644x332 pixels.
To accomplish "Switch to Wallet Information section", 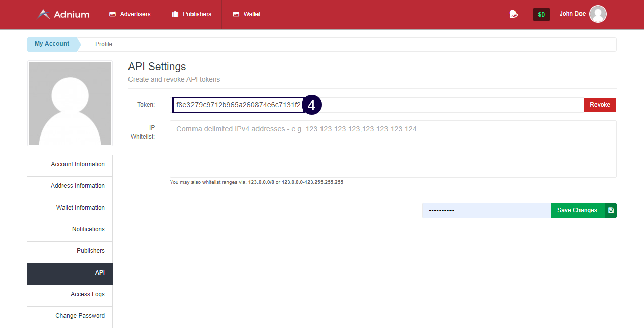I will click(80, 208).
